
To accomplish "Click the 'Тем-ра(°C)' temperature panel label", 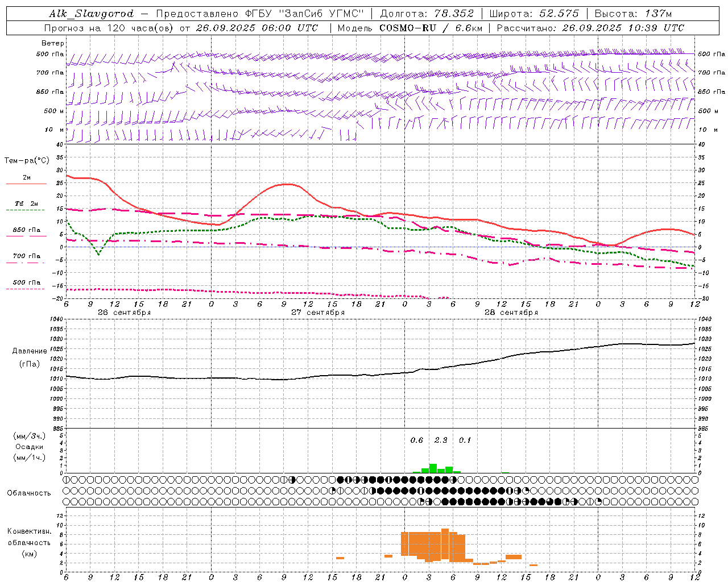I will click(x=27, y=161).
